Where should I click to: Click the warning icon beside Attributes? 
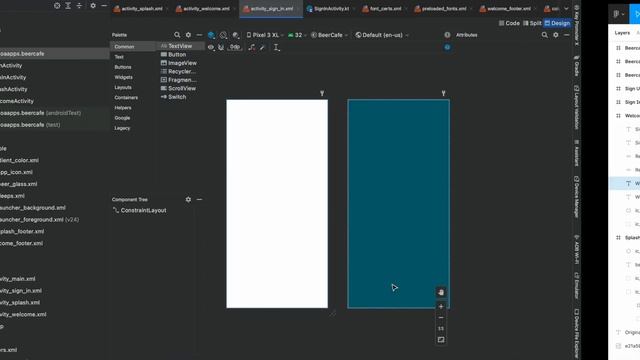click(x=447, y=35)
